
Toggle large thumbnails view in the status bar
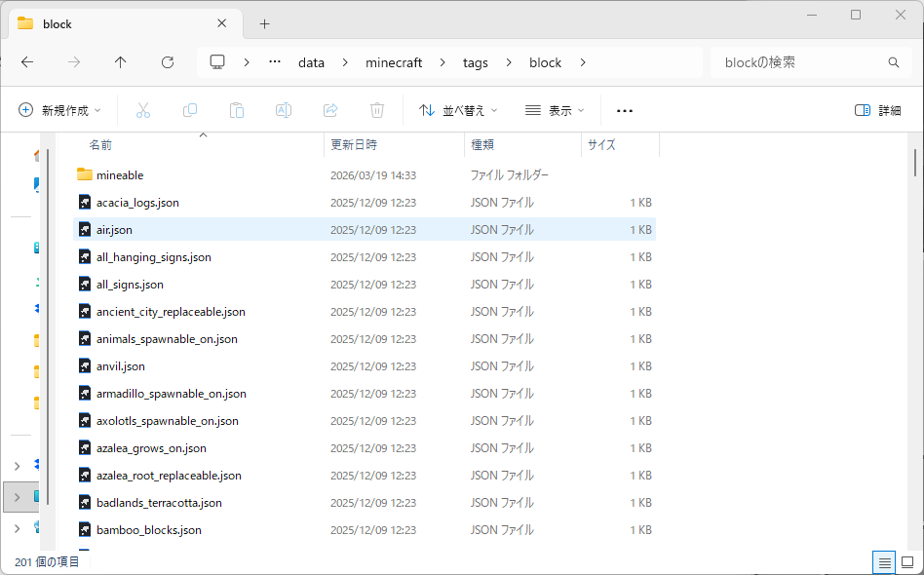[x=905, y=562]
